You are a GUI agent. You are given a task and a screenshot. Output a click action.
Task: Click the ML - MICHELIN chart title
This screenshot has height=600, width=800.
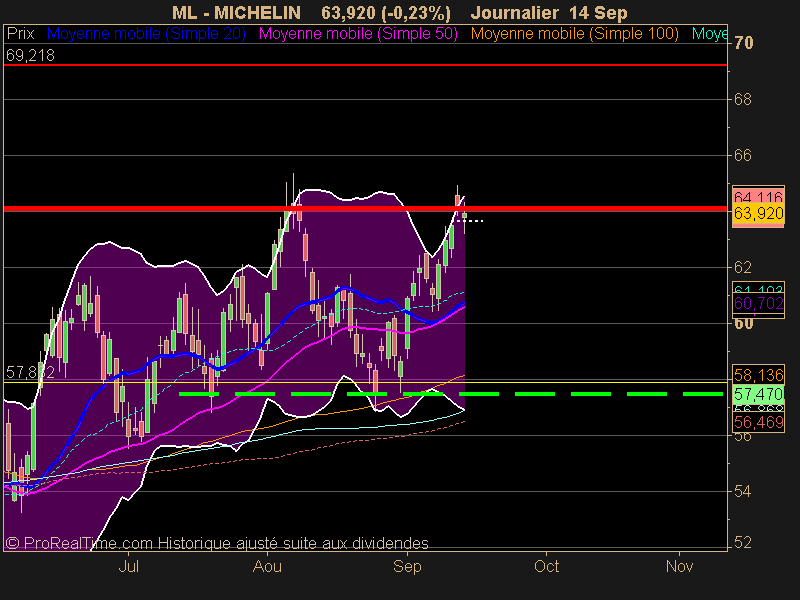(x=236, y=13)
